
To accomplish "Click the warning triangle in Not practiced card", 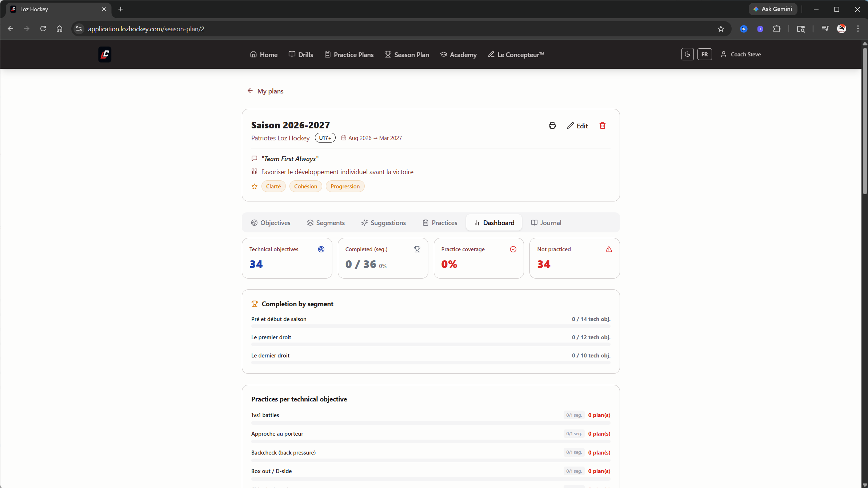I will click(609, 249).
